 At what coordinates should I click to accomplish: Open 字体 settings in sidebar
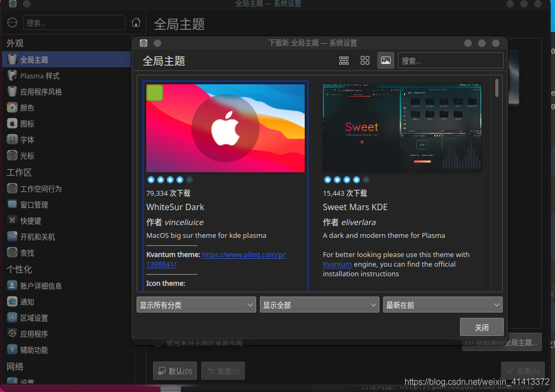[67, 139]
